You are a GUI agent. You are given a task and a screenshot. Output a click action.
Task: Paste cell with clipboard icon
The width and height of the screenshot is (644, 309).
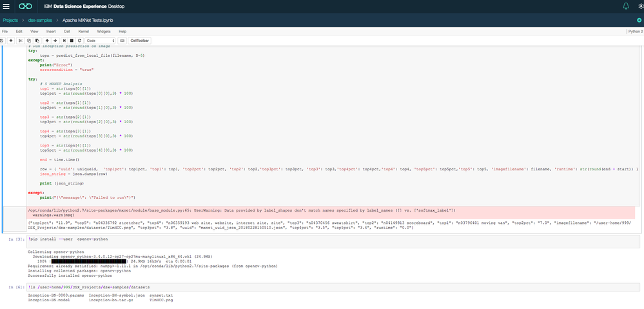pos(37,41)
